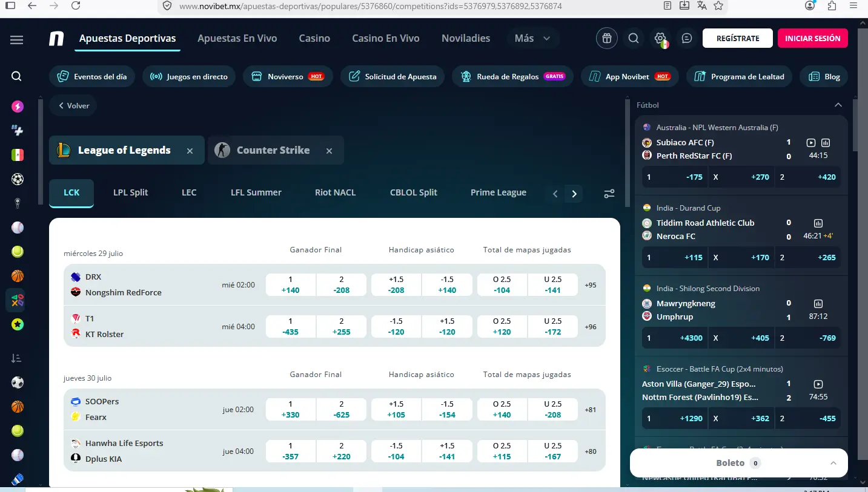
Task: Click the REGÍSTRATE button
Action: (x=738, y=38)
